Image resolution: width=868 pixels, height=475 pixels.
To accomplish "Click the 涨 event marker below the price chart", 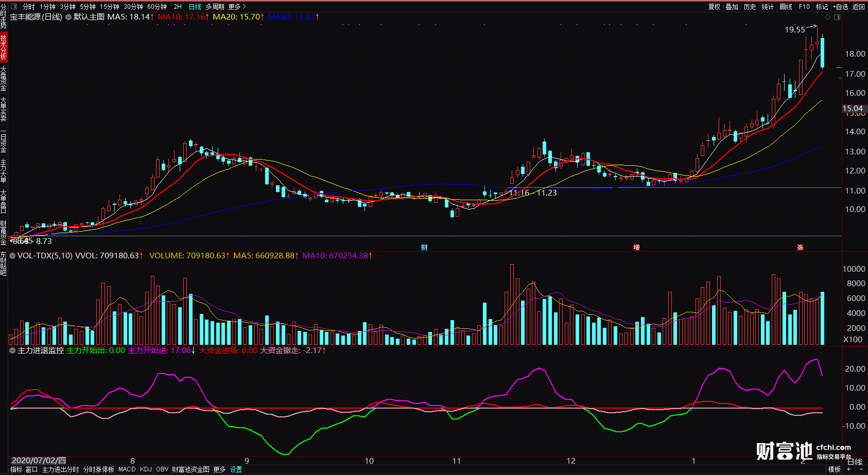I will 800,248.
